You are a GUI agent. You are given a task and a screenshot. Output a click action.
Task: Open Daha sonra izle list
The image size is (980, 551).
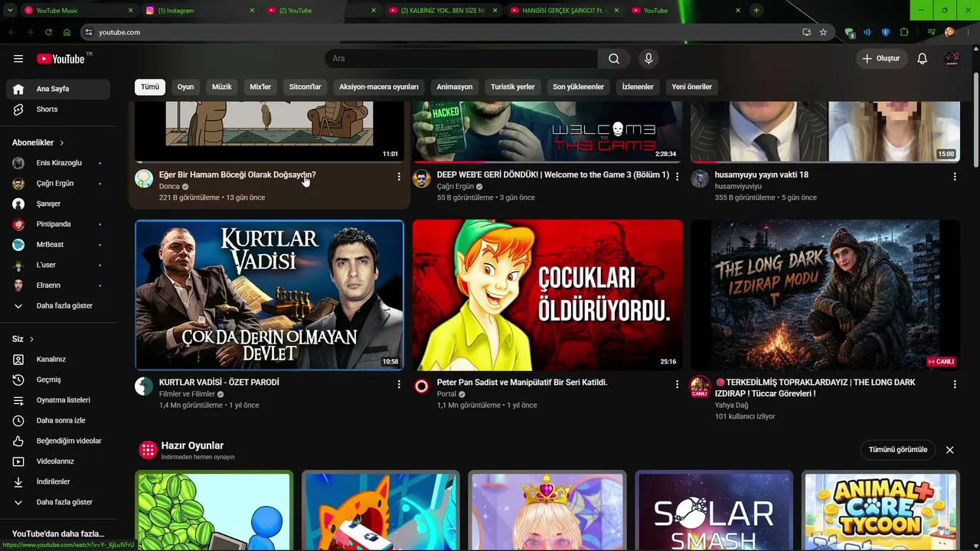58,421
